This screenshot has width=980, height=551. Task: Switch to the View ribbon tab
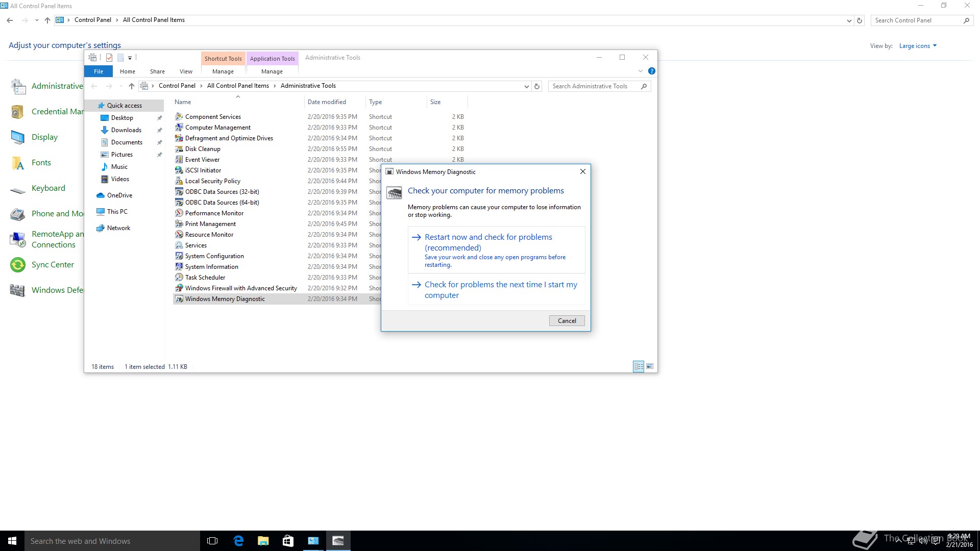point(186,71)
